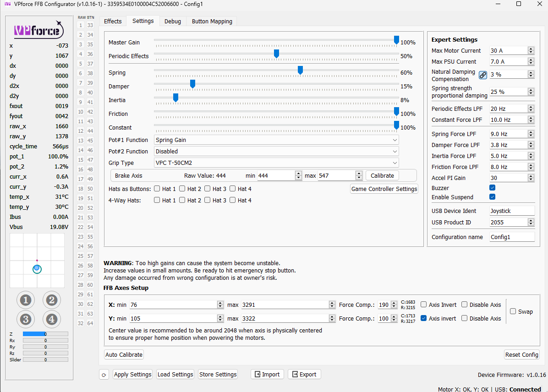Click the Auto Calibrate button
The image size is (548, 392).
[x=124, y=354]
